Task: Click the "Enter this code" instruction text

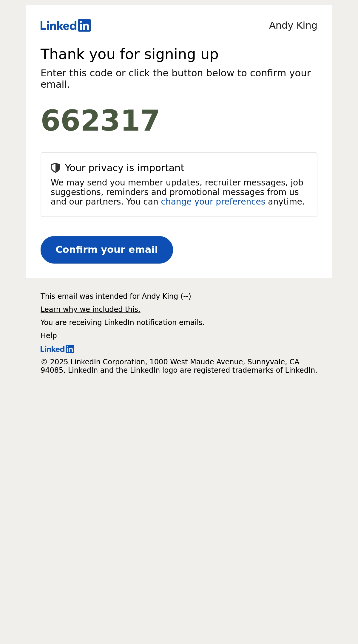Action: [x=176, y=78]
